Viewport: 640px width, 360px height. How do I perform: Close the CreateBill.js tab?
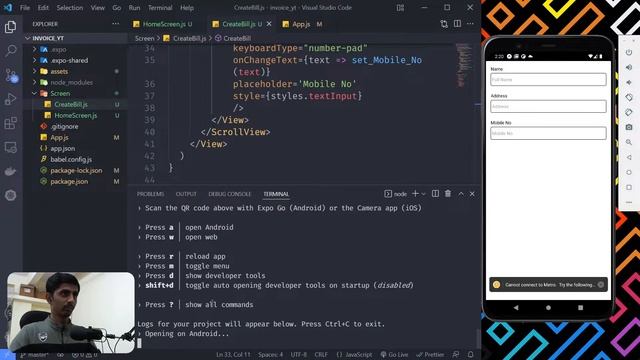[x=269, y=24]
